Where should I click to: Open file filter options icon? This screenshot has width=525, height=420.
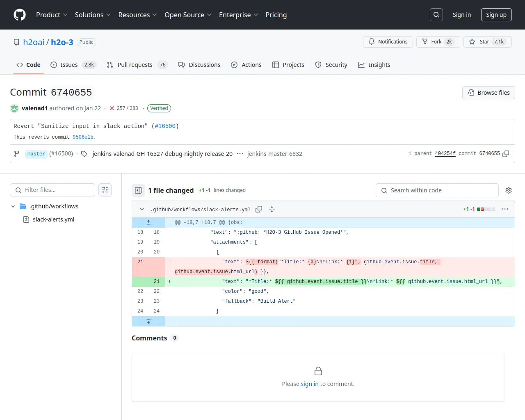105,190
